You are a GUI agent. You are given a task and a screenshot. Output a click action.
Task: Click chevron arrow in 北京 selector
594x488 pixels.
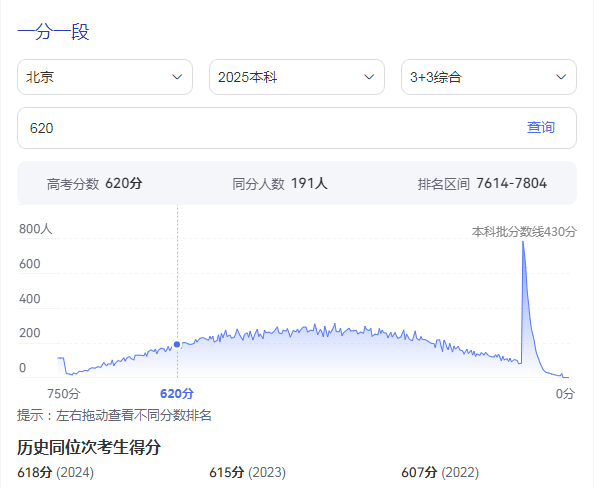coord(177,77)
